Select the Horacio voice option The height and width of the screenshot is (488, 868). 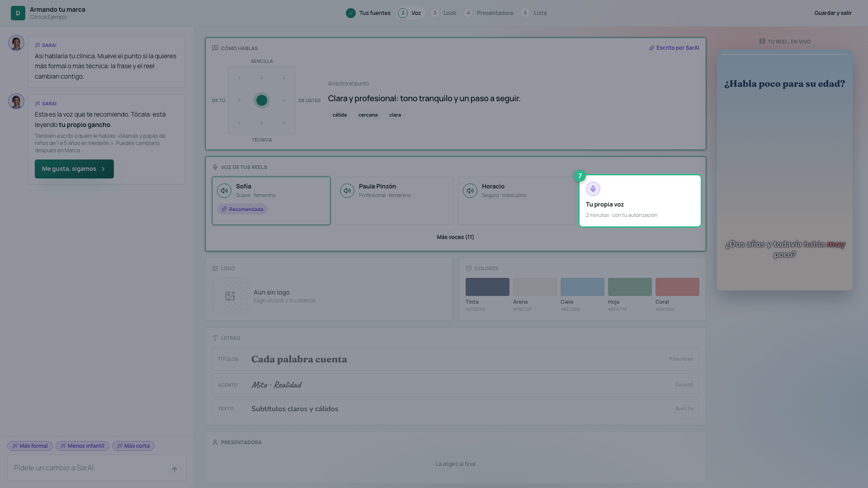[516, 201]
